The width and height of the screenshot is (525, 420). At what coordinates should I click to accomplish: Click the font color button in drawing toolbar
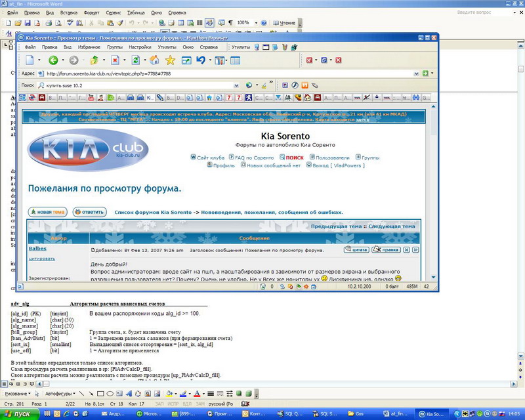click(198, 393)
